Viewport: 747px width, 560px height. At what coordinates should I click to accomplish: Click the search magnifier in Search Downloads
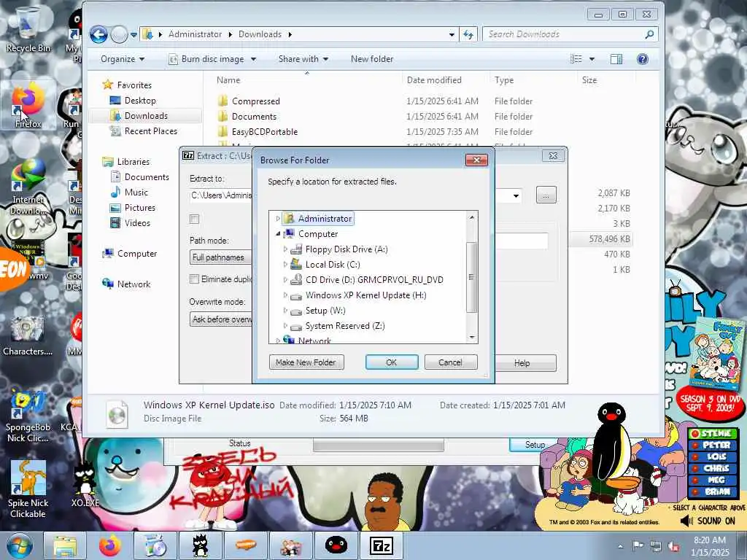coord(649,34)
